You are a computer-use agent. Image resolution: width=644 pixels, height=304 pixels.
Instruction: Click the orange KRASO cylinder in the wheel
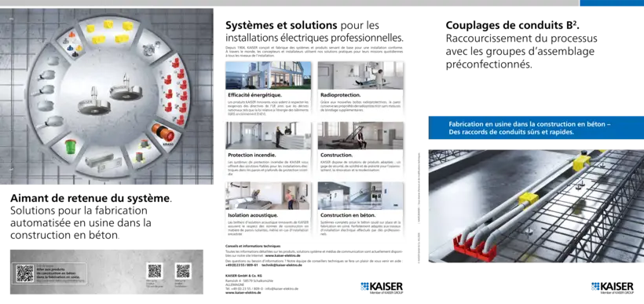coord(163,133)
